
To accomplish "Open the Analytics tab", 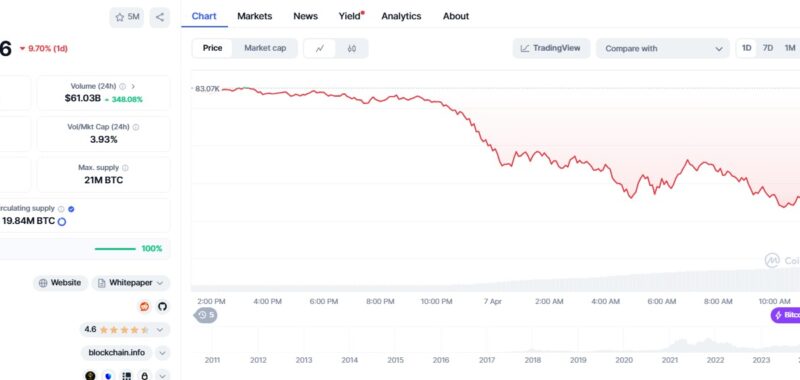I will click(401, 16).
